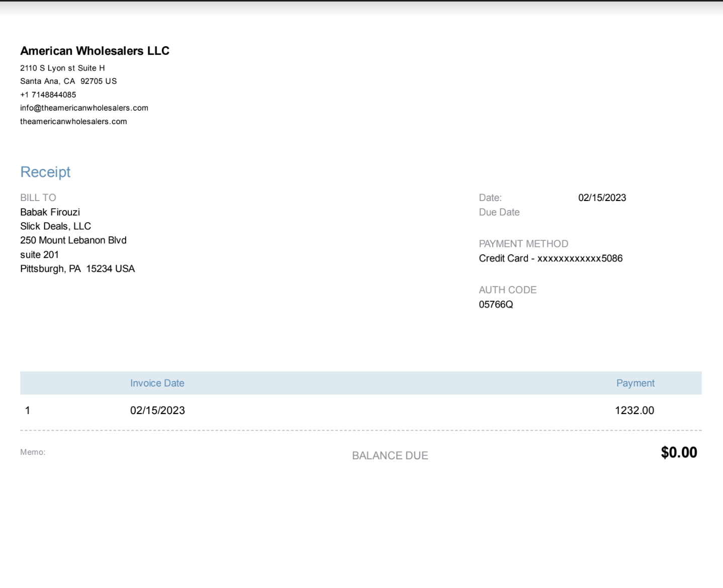Select the name Babak Firouzi
Screen dimensions: 723x588
point(50,212)
